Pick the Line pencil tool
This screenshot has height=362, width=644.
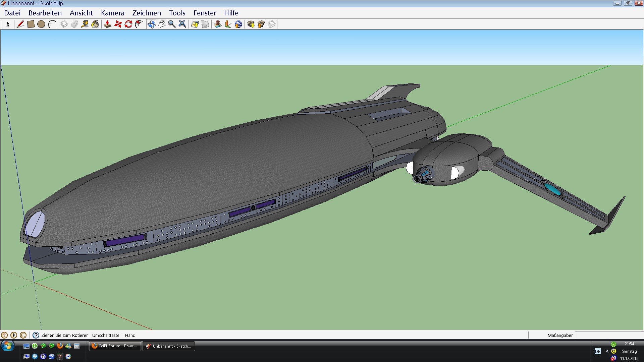tap(20, 24)
